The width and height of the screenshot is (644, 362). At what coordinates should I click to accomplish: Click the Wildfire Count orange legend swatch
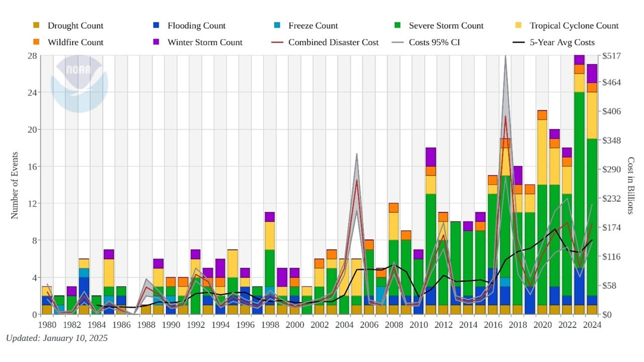point(36,42)
